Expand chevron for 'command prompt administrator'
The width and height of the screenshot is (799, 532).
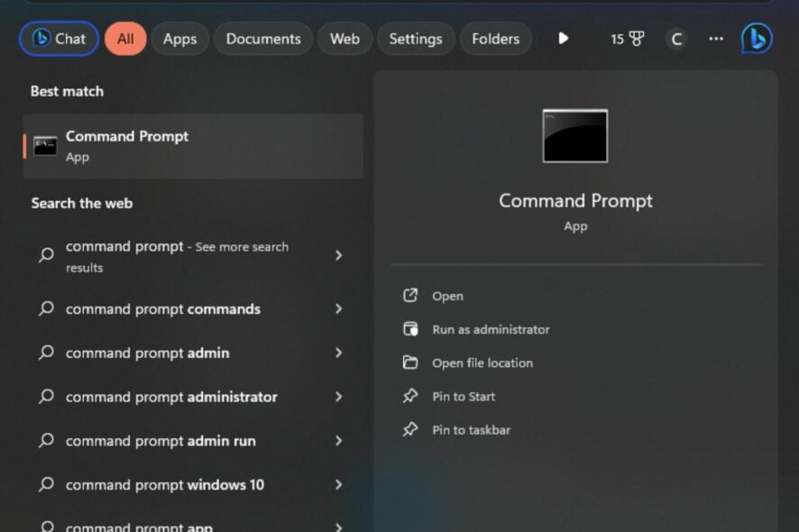point(339,397)
